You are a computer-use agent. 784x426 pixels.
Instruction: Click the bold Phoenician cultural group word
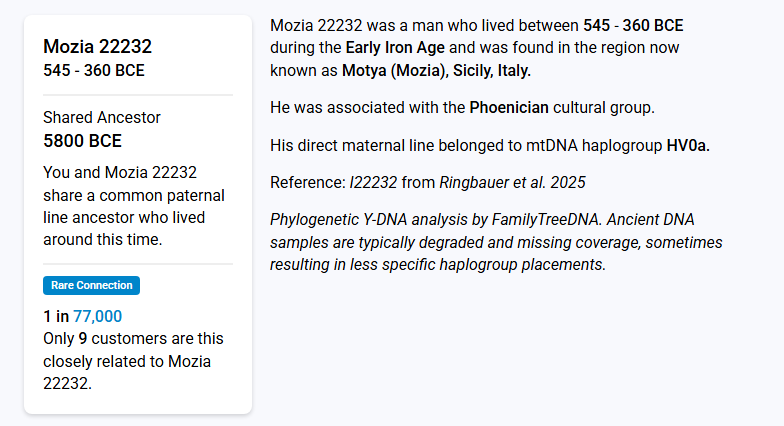click(x=509, y=108)
